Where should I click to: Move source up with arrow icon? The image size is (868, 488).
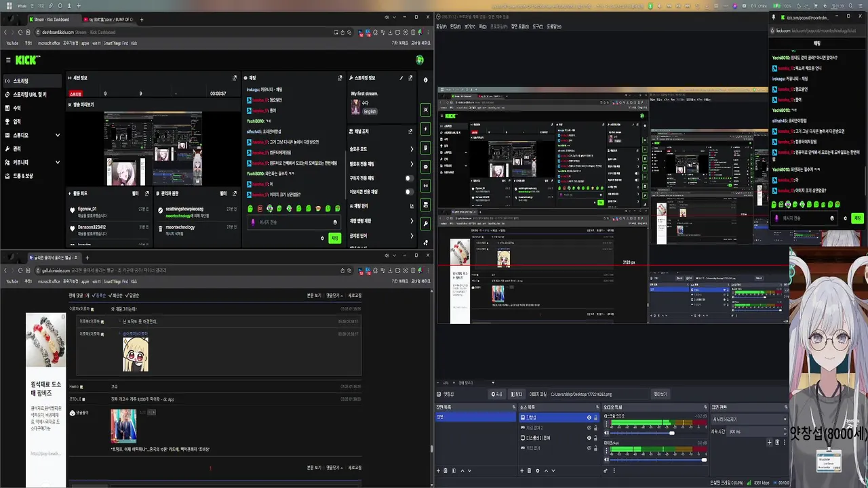tap(546, 470)
